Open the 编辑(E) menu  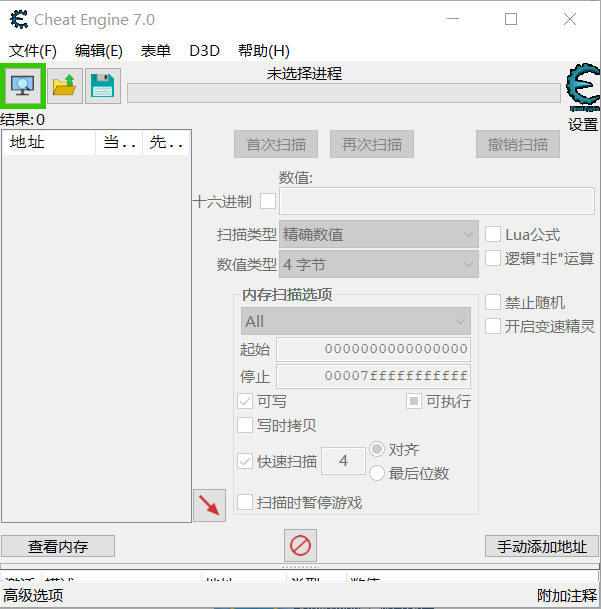(x=99, y=50)
